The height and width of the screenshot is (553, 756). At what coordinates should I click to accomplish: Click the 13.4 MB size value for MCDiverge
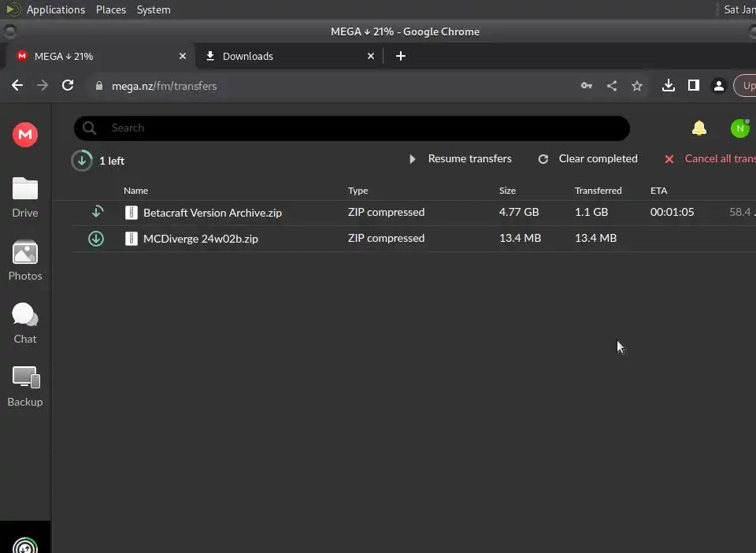[x=521, y=238]
